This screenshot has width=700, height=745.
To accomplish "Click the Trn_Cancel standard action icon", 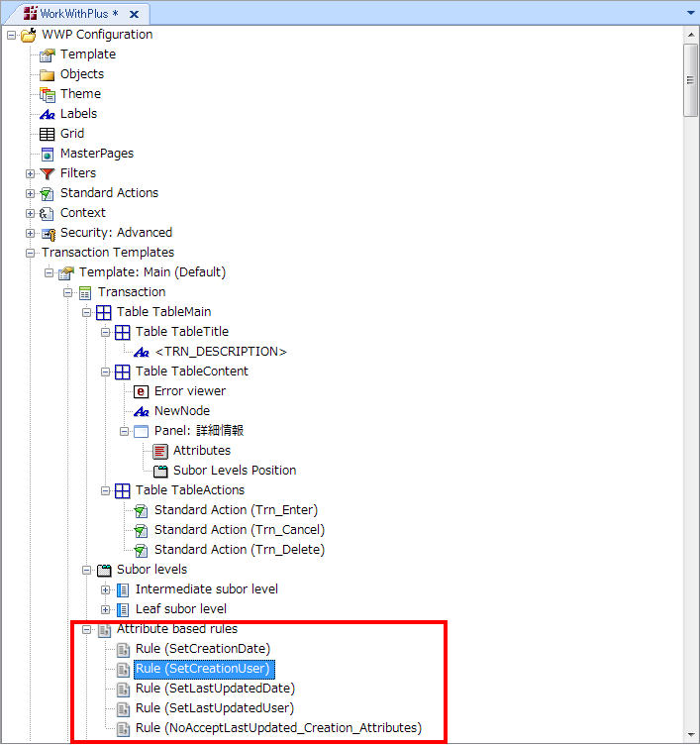I will point(141,531).
